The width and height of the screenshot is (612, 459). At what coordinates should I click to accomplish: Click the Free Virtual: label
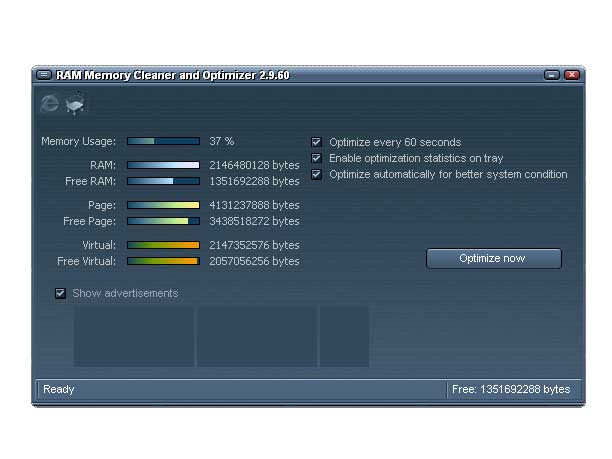point(86,261)
